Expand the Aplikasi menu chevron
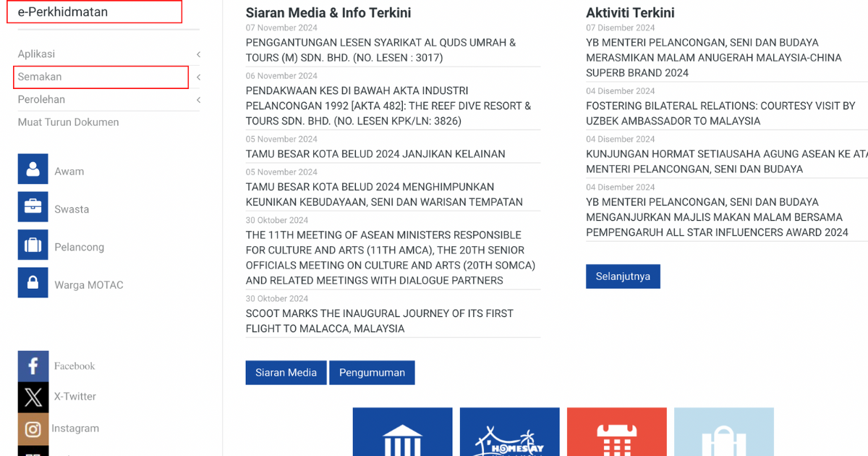Viewport: 868px width, 456px height. 198,54
